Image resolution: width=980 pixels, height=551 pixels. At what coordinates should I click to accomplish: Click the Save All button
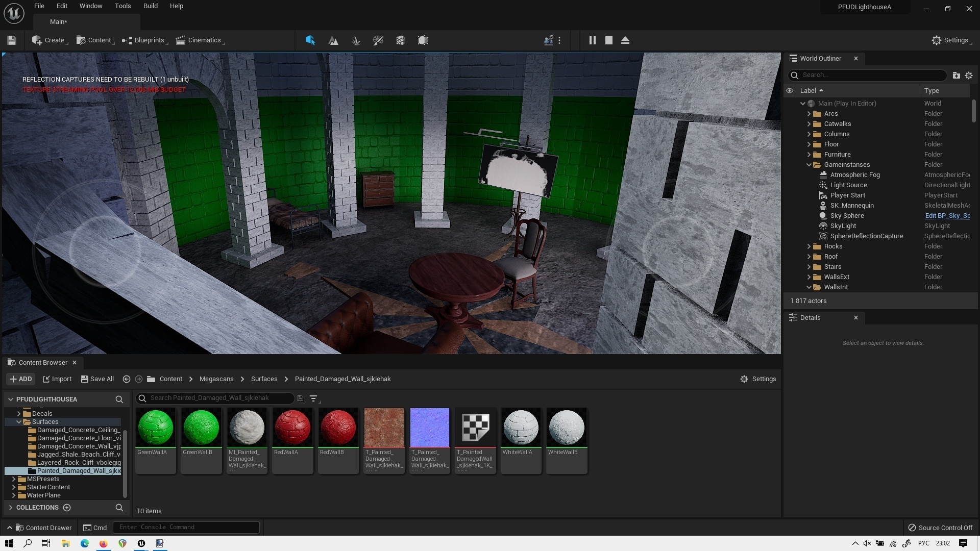97,379
